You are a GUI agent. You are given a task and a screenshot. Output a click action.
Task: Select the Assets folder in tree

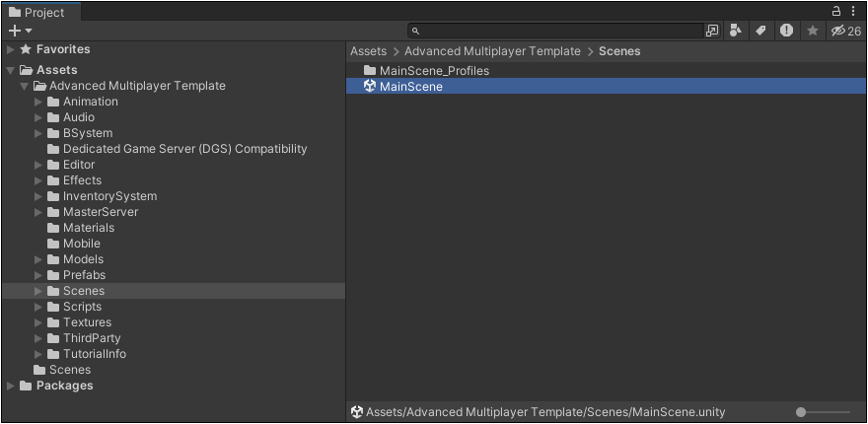point(174,70)
